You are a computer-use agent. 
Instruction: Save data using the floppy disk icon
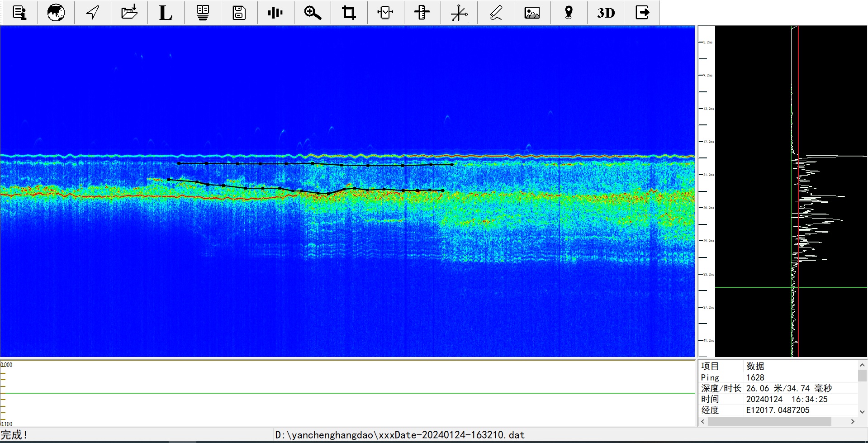coord(239,13)
